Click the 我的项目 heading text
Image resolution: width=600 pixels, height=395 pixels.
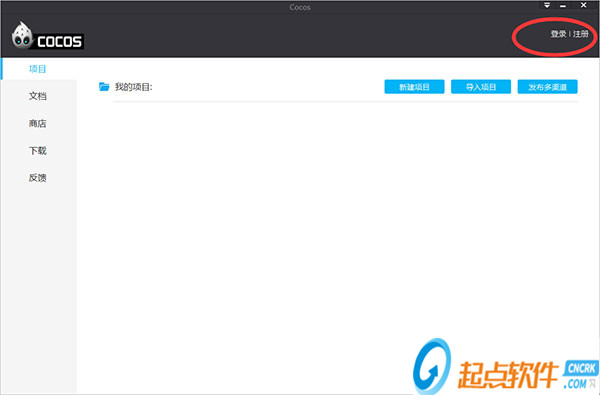pos(134,87)
